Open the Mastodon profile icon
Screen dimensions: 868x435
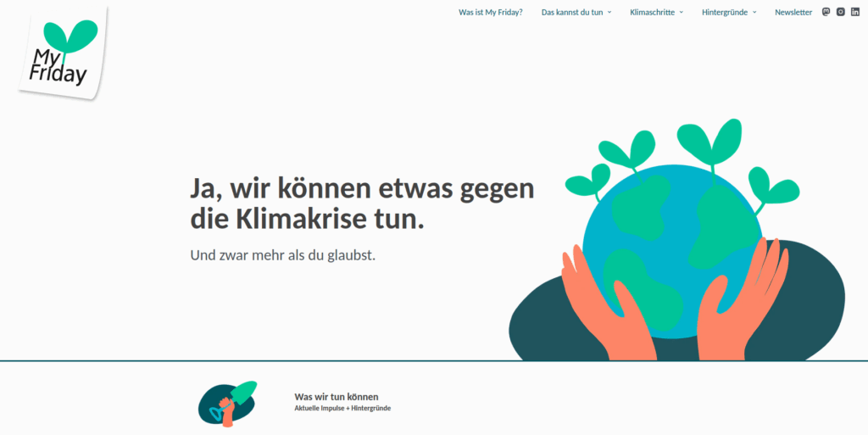[826, 12]
